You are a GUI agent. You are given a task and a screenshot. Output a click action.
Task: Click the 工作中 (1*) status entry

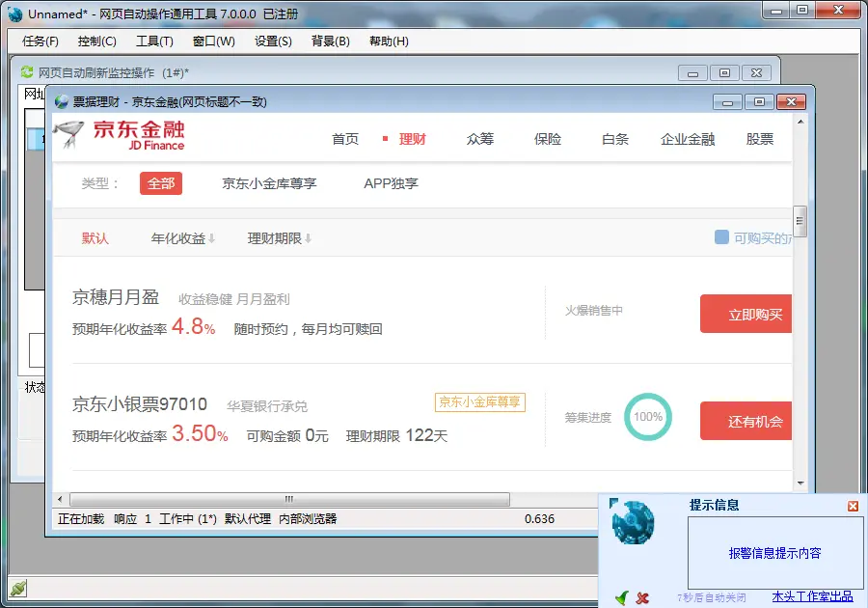tap(188, 519)
